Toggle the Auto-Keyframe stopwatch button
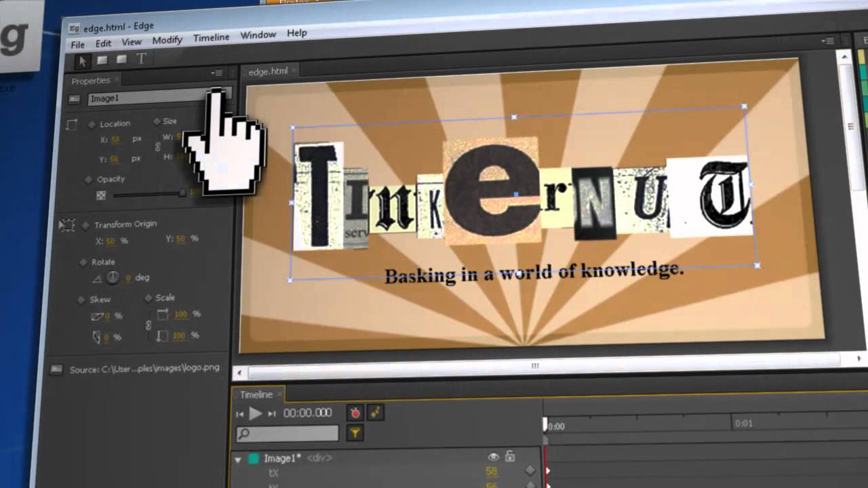 (355, 412)
